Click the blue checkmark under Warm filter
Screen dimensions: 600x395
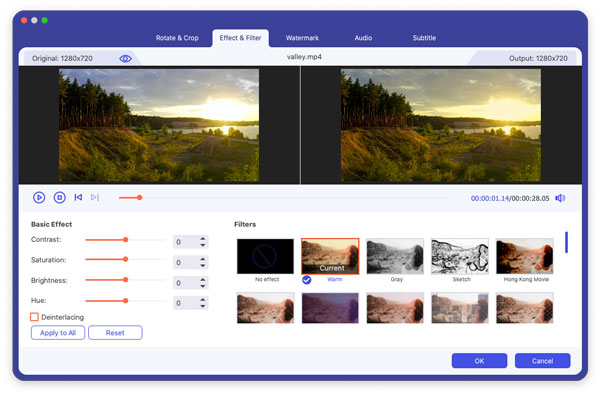pyautogui.click(x=307, y=280)
